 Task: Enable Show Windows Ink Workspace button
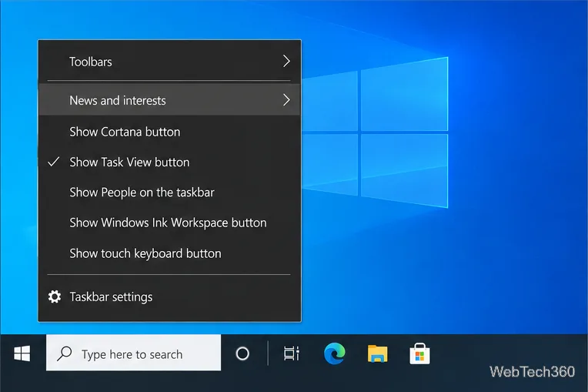169,223
